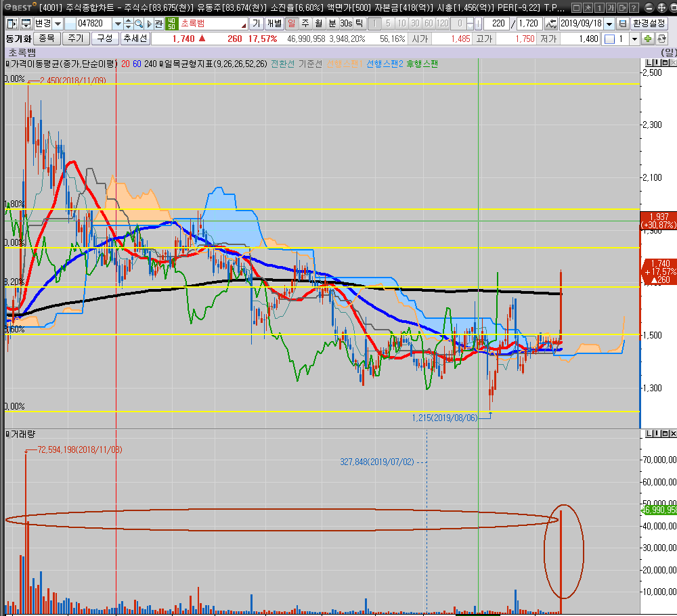Click title bar window frame icon
677x616 pixels.
click(x=576, y=7)
